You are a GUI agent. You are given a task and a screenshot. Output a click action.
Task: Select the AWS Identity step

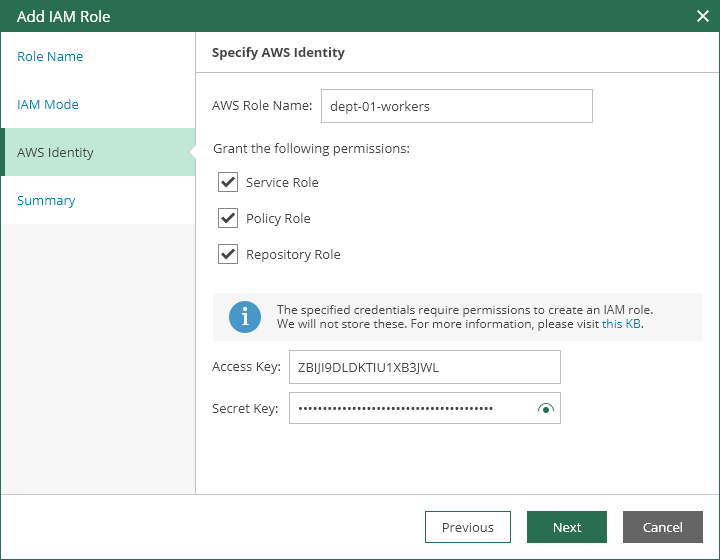(x=56, y=152)
